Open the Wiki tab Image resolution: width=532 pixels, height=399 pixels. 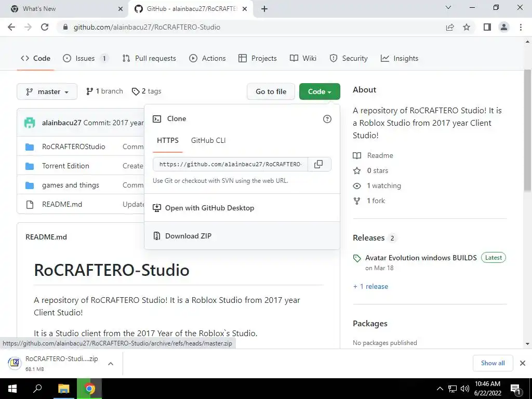click(x=303, y=58)
